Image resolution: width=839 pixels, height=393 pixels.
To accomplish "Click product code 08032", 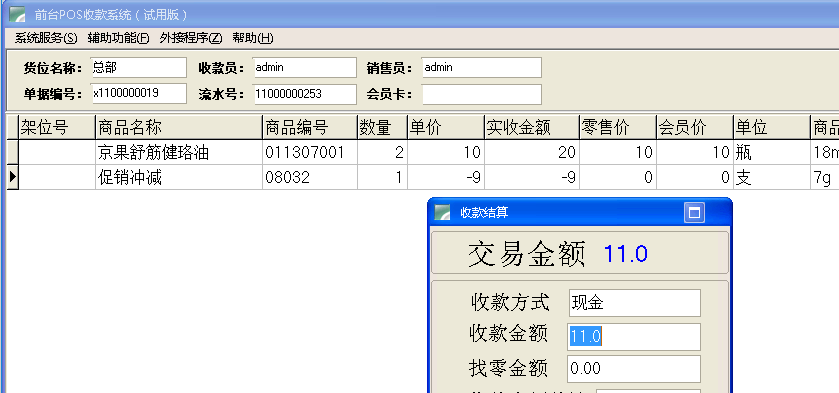I will coord(310,177).
